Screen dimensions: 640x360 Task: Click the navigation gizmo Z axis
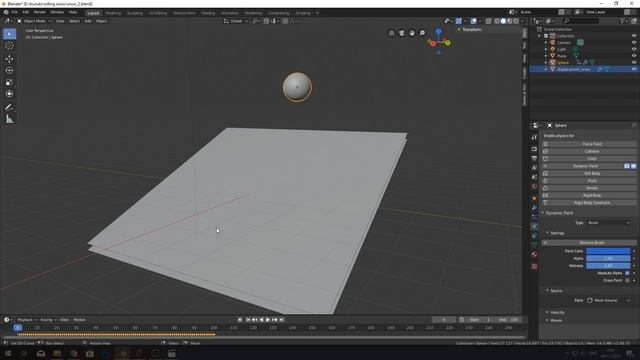pyautogui.click(x=438, y=31)
